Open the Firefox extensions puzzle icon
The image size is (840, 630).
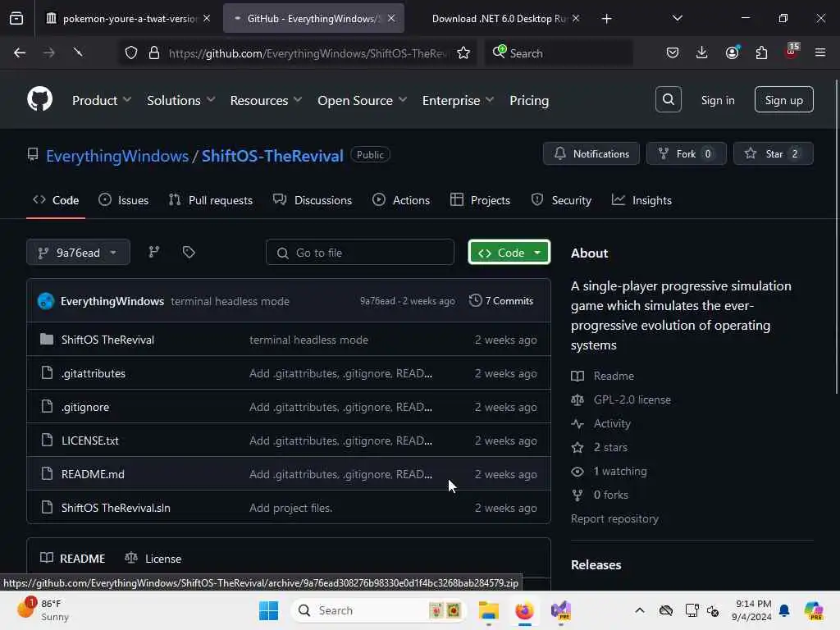(761, 52)
